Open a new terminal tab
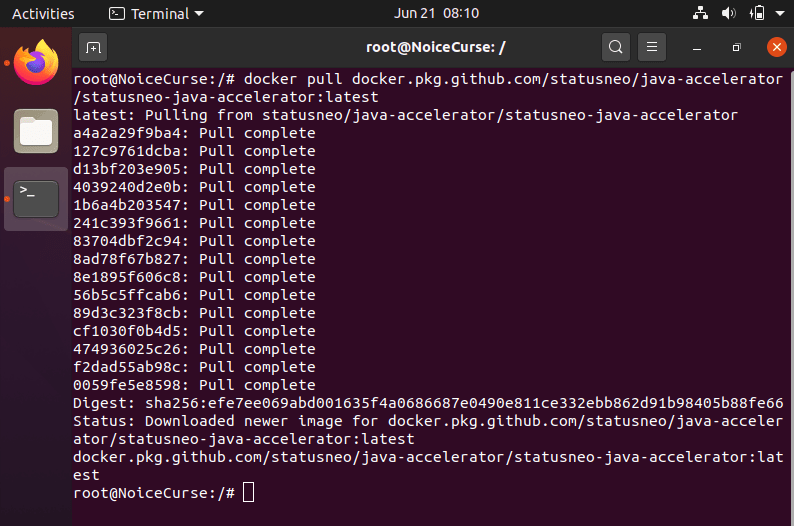 click(x=93, y=46)
